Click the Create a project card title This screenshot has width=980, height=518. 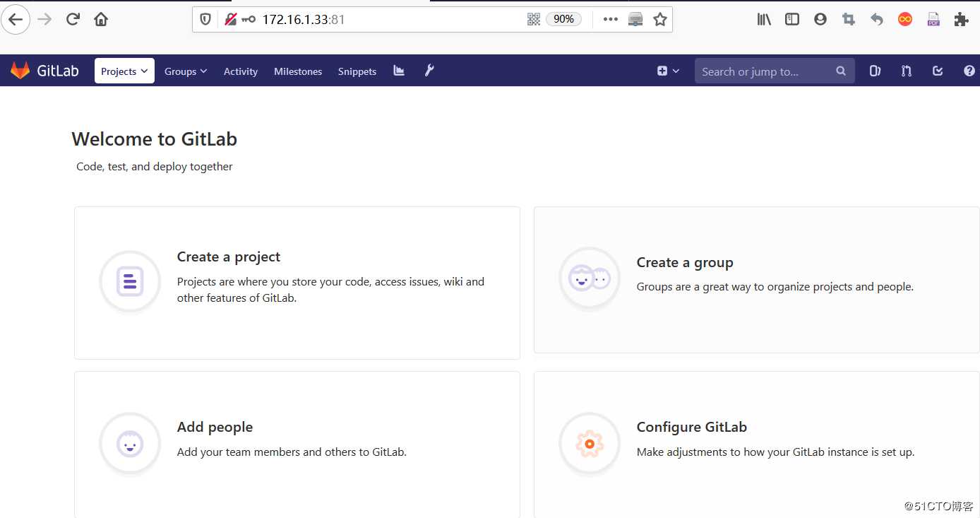point(229,257)
